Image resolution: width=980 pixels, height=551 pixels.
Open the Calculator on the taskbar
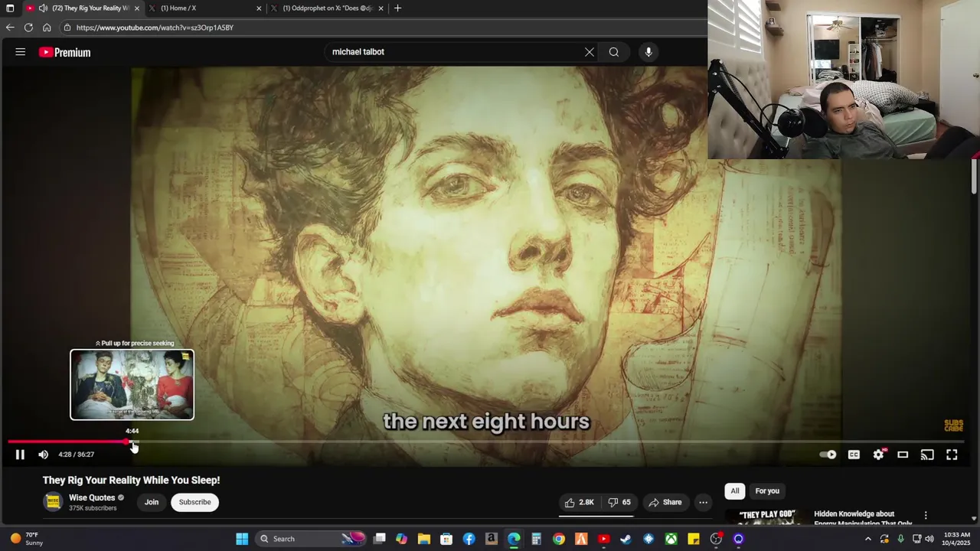click(x=537, y=539)
